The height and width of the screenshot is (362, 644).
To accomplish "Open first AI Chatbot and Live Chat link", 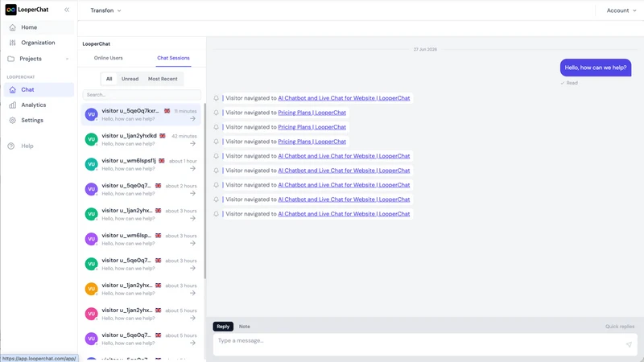I will pyautogui.click(x=344, y=98).
